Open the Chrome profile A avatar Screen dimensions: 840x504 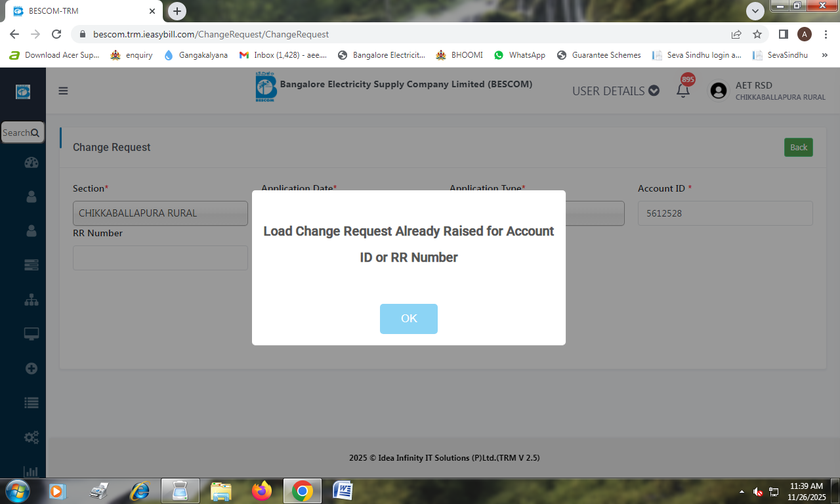[804, 34]
